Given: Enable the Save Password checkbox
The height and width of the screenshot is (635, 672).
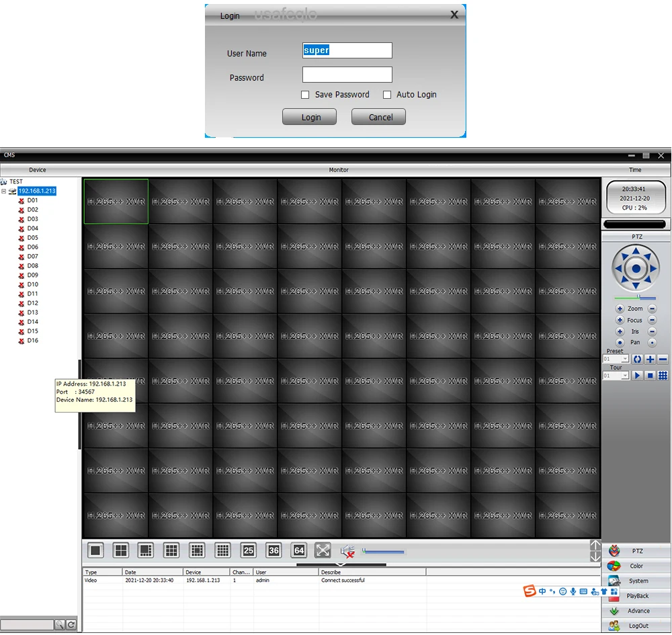Looking at the screenshot, I should coord(305,95).
